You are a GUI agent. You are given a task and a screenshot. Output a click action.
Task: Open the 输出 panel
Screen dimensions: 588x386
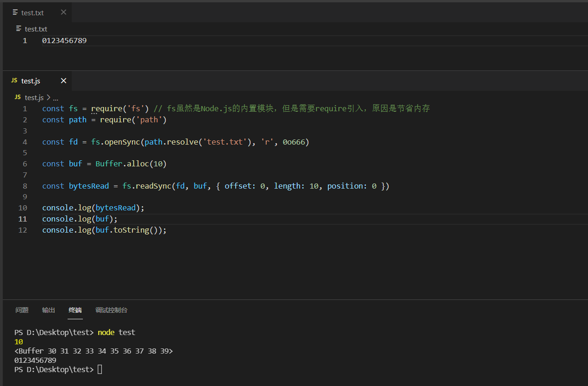[48, 310]
